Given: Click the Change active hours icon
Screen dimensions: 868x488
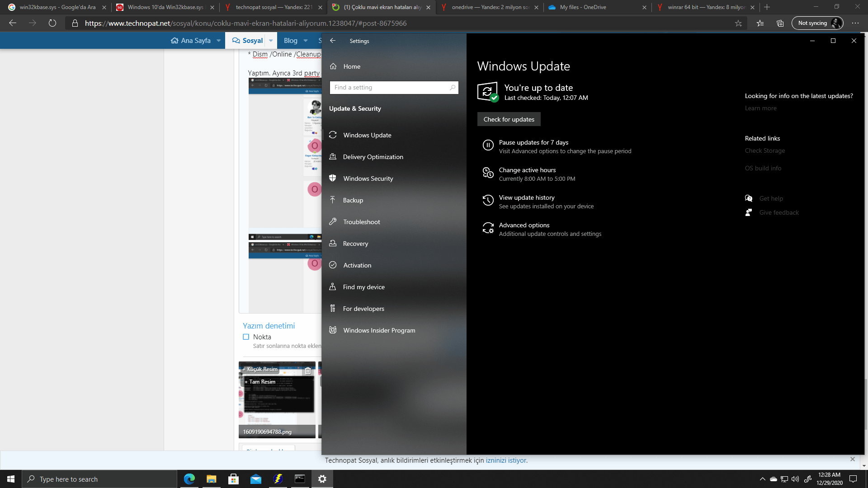Looking at the screenshot, I should click(x=488, y=173).
